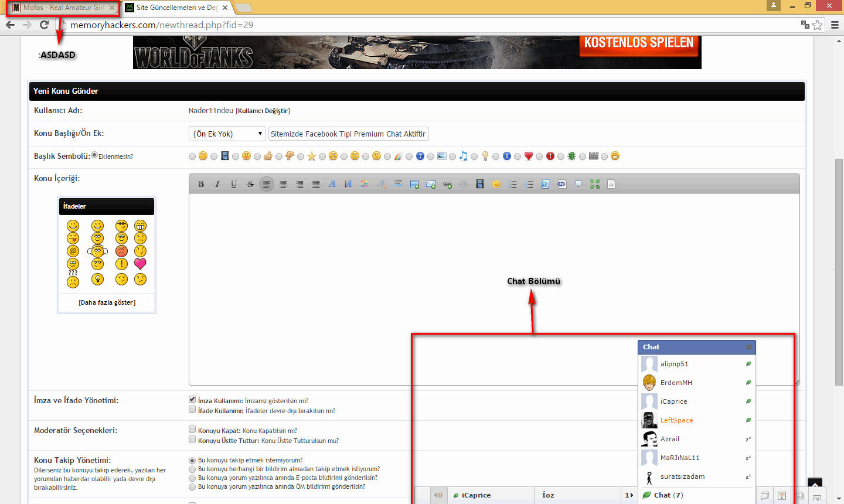Viewport: 844px width, 504px height.
Task: Select the 'ÖM bildirimi gönderilsin' radio
Action: (192, 487)
